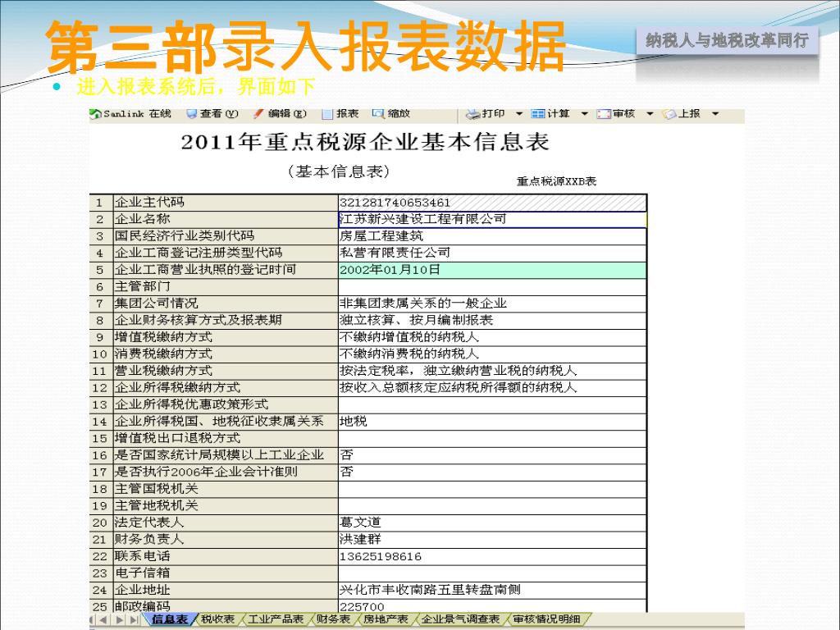Click row number 20 header

[100, 523]
